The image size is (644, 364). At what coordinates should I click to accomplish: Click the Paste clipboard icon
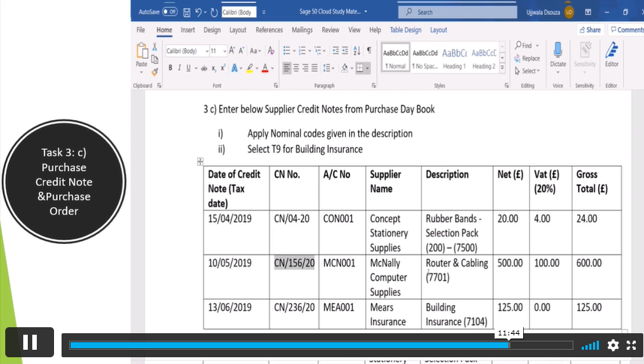point(142,52)
